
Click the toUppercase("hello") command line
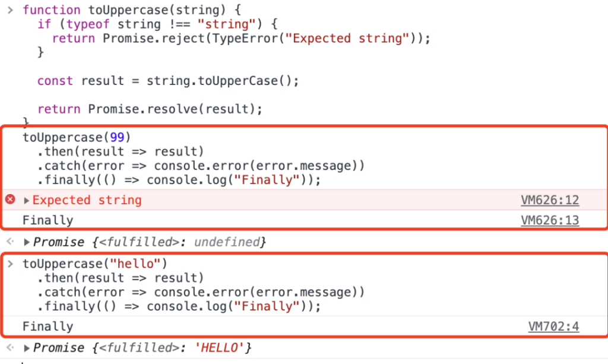(x=94, y=264)
